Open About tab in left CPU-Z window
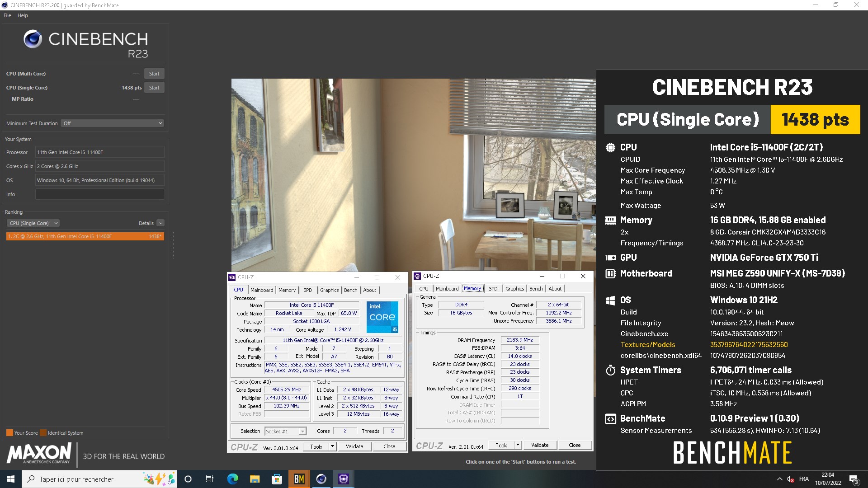This screenshot has height=488, width=868. click(x=370, y=290)
